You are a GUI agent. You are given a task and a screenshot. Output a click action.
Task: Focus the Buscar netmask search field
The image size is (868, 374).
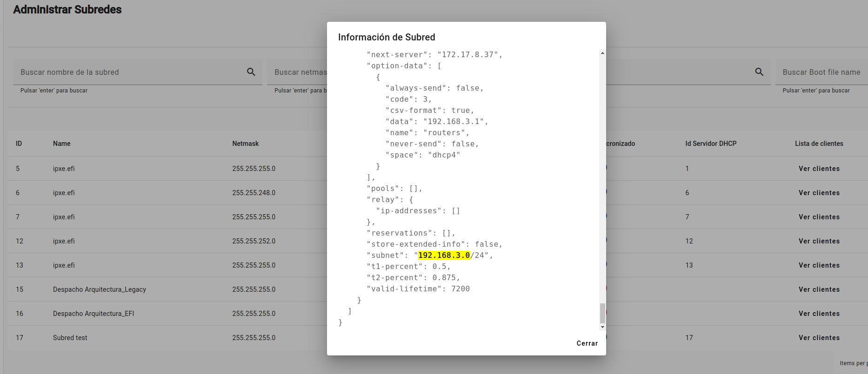300,72
